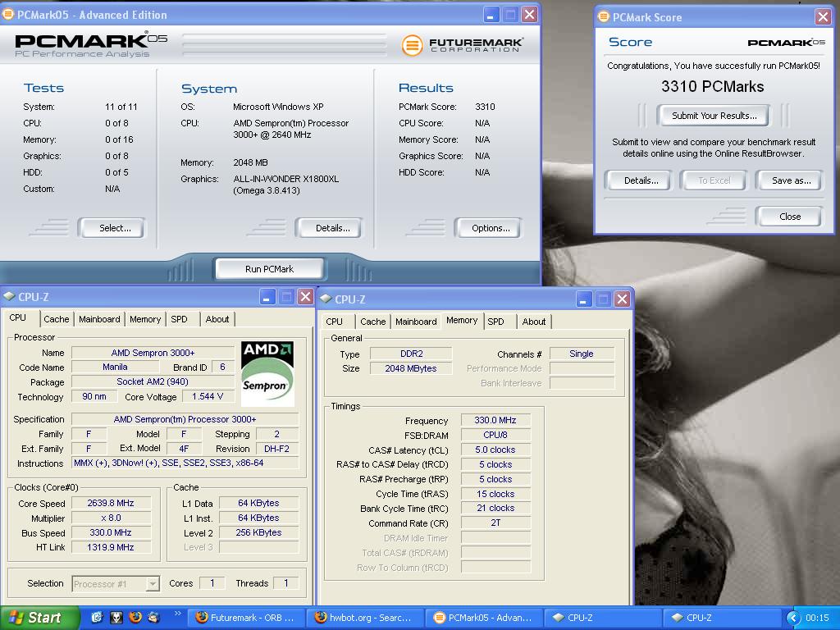The width and height of the screenshot is (840, 630).
Task: Click Select... under Tests
Action: coord(112,228)
